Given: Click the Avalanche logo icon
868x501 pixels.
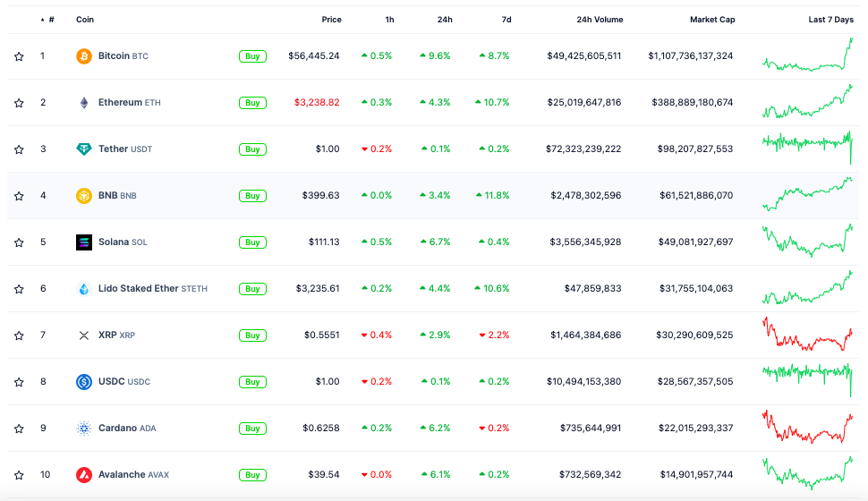Looking at the screenshot, I should [x=84, y=475].
